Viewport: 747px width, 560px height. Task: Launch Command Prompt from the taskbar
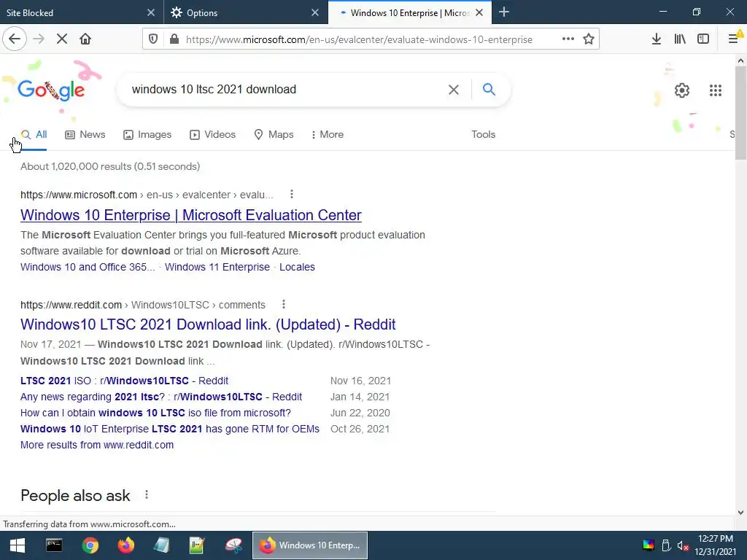point(54,545)
